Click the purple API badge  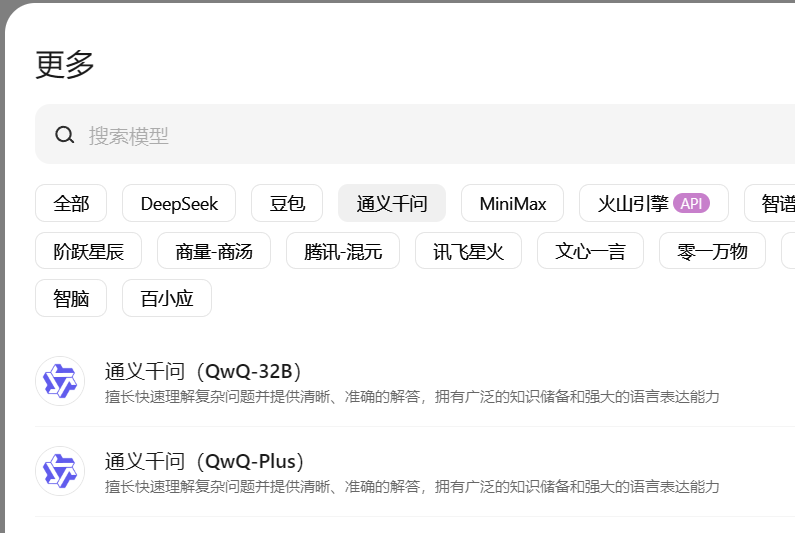pyautogui.click(x=691, y=203)
